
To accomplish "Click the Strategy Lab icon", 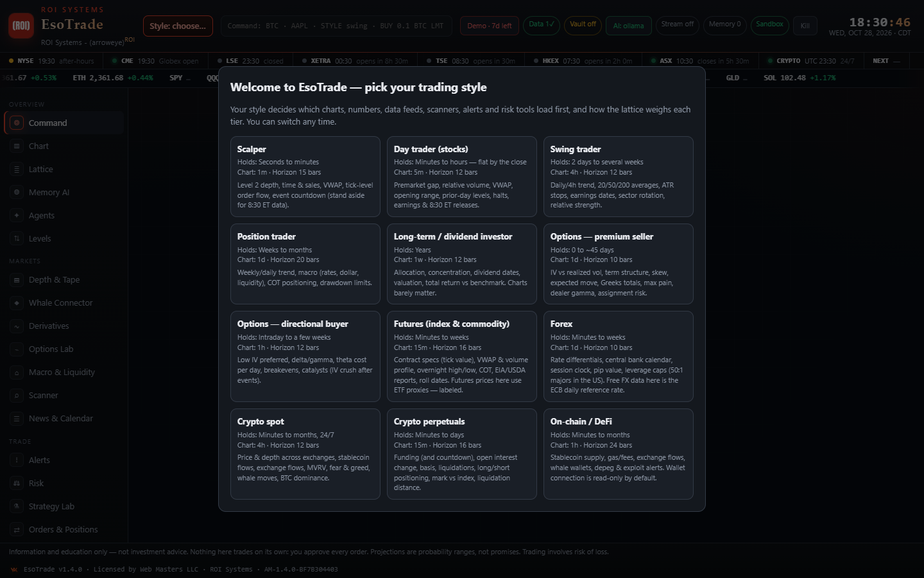I will pos(17,506).
